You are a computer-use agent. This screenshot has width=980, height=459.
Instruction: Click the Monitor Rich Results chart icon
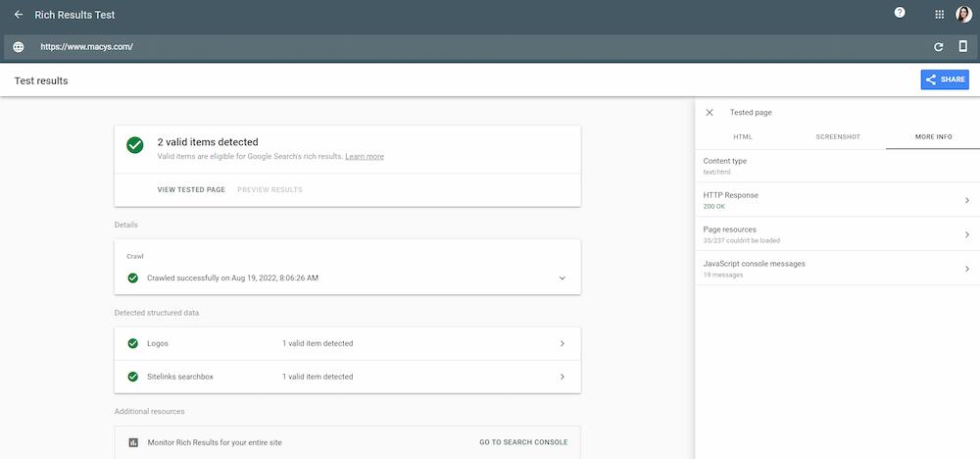pyautogui.click(x=133, y=442)
